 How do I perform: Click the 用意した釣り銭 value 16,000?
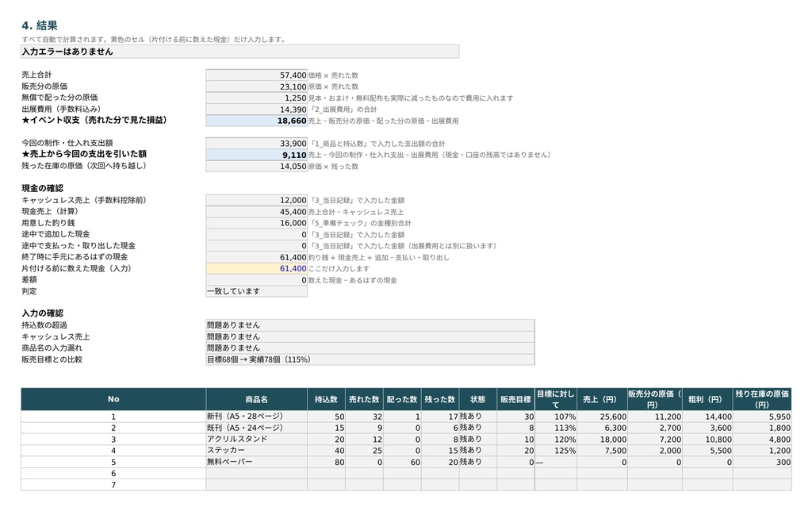tap(256, 223)
